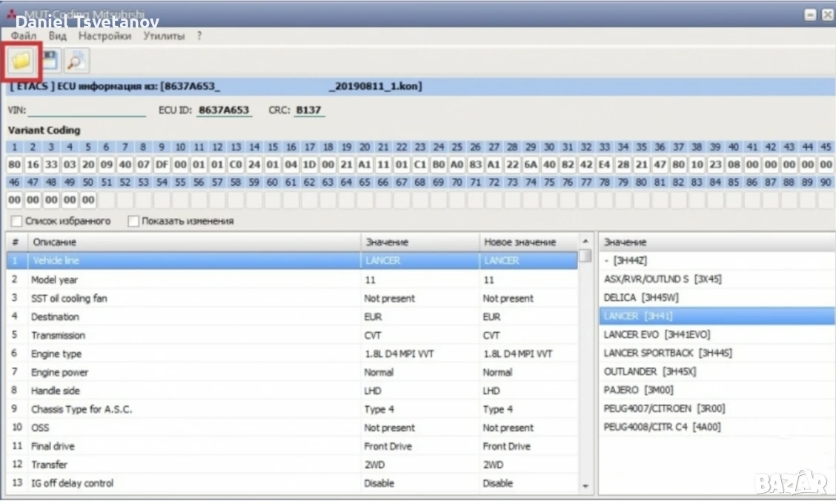Choose DELICA [3H45W] option
Screen dimensions: 836x504
tap(717, 298)
